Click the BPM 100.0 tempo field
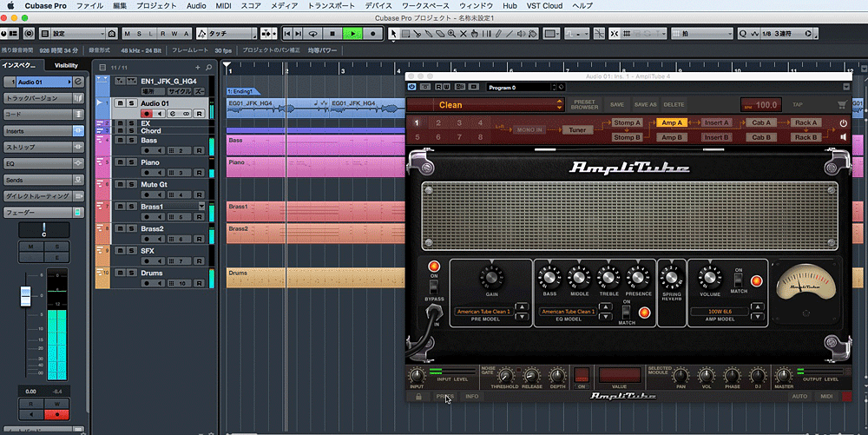The width and height of the screenshot is (868, 435). tap(761, 104)
